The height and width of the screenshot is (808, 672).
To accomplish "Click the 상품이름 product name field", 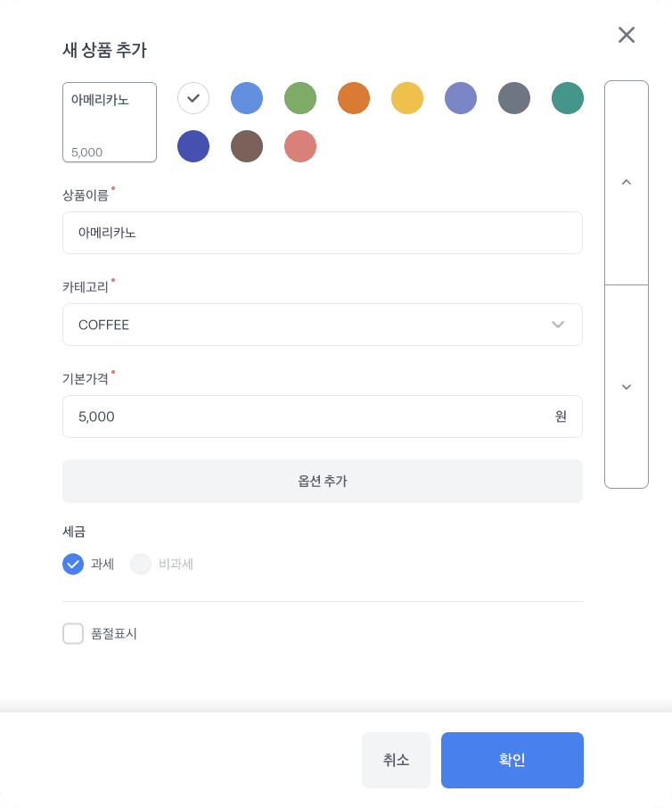I will coord(323,233).
